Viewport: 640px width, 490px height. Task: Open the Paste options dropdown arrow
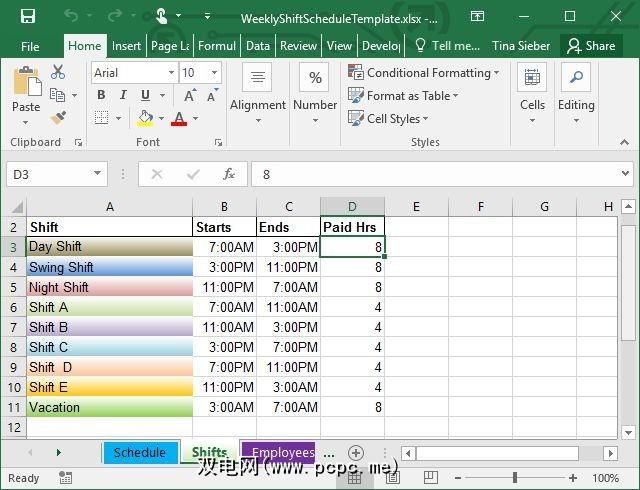(x=26, y=122)
